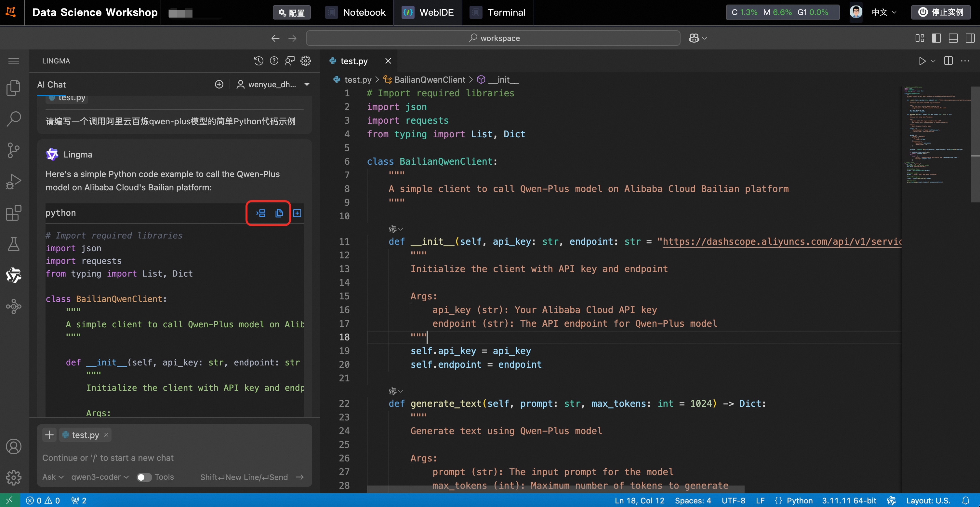
Task: Open the Source Control sidebar icon
Action: click(14, 150)
